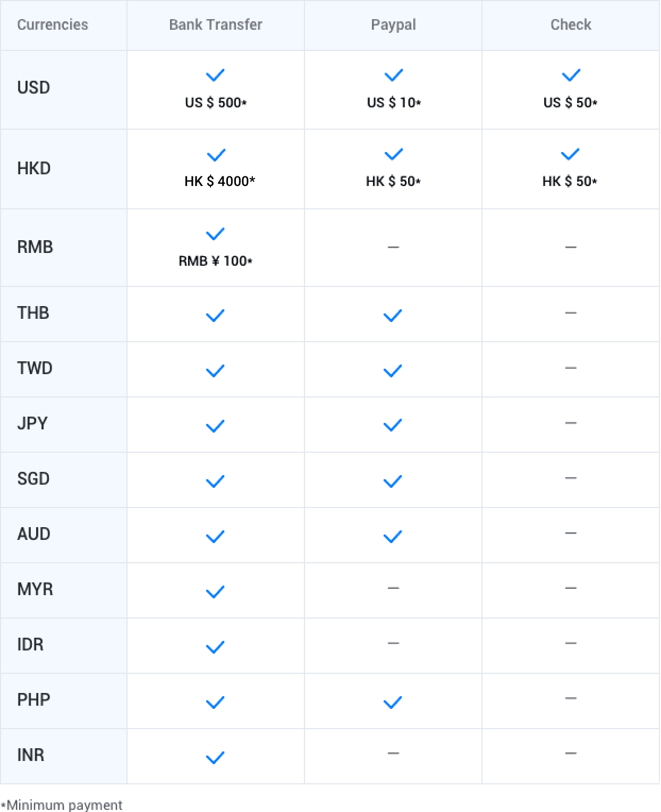Click the SGD Bank Transfer checkmark
This screenshot has width=661, height=812.
[x=215, y=482]
